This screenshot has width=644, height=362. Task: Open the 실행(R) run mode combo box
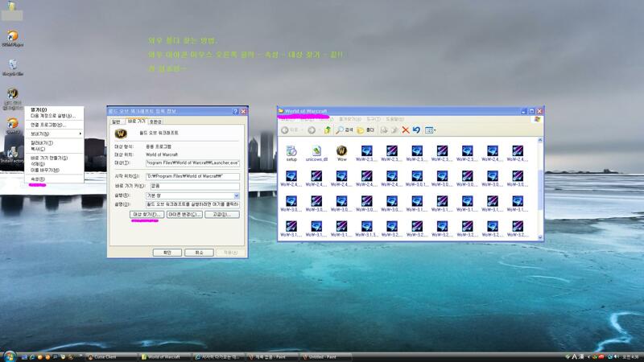tap(192, 195)
